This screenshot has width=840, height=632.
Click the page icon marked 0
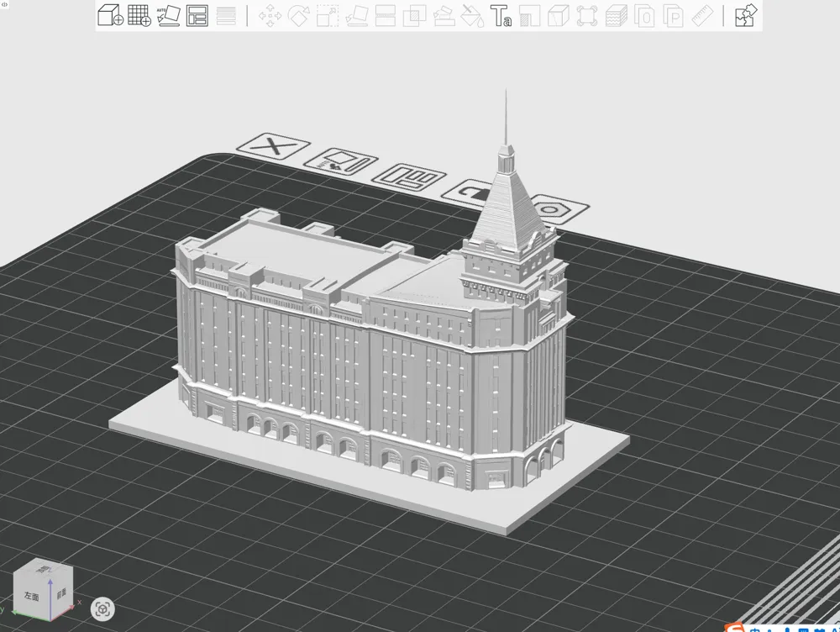(x=644, y=15)
